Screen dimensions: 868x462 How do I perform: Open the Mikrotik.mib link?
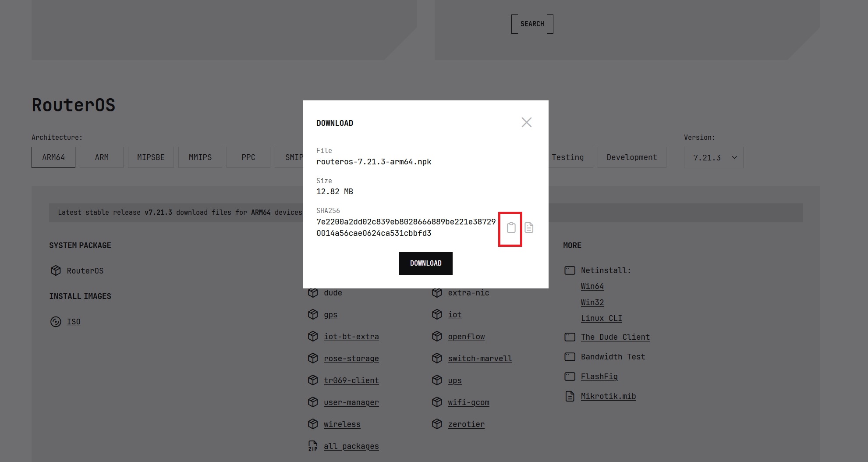(609, 396)
